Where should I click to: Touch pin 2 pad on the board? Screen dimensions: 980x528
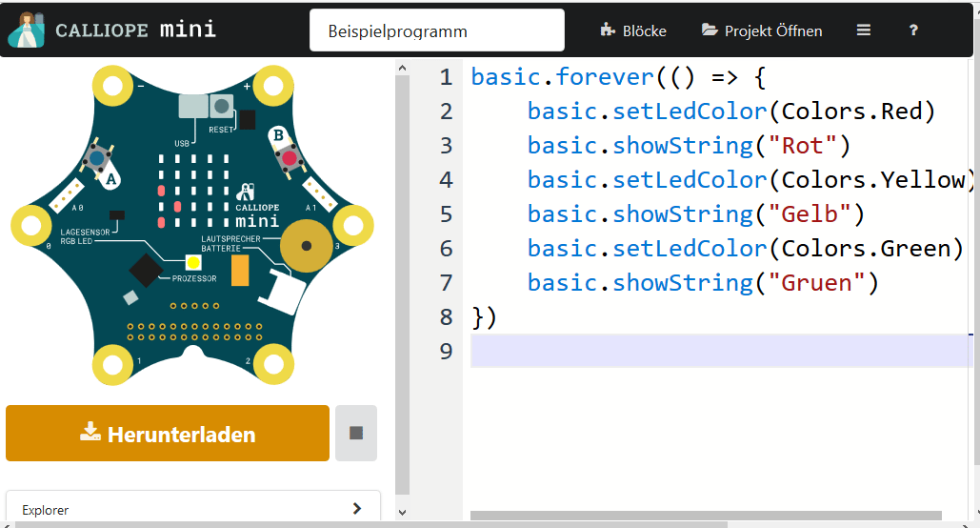[273, 365]
